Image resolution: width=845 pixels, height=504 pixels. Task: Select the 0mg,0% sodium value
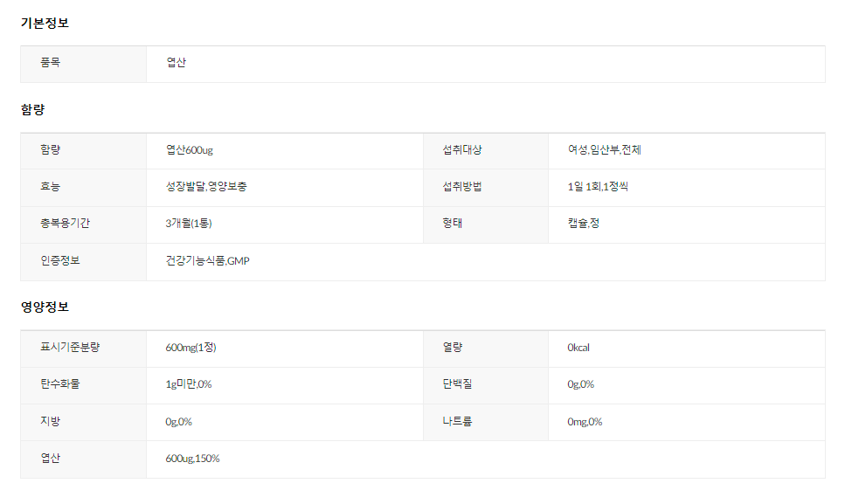click(585, 422)
